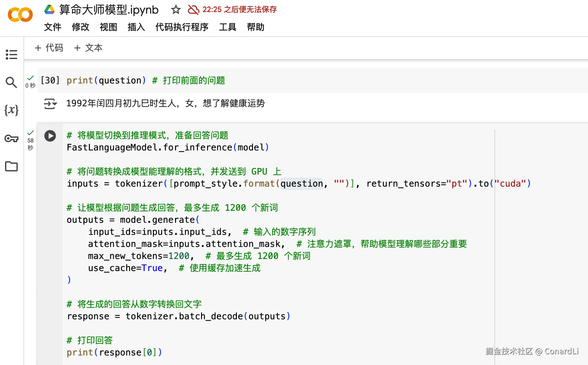Open the search and replace sidebar icon

click(x=11, y=83)
